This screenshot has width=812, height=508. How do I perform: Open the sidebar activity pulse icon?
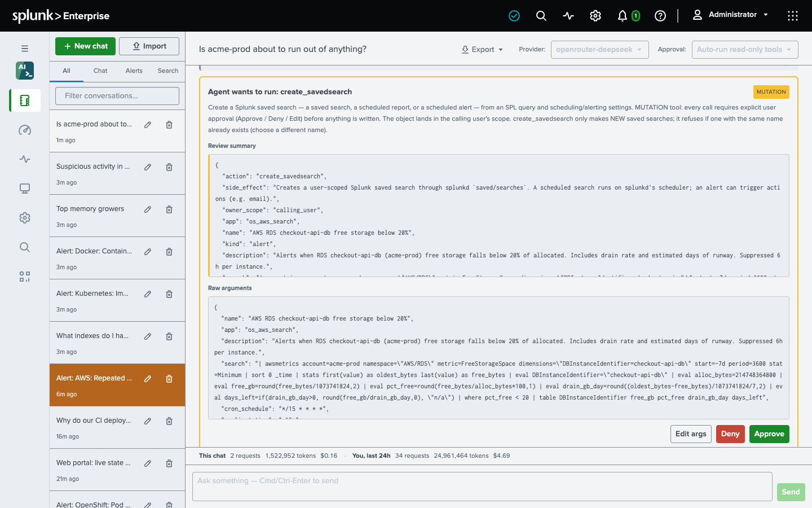tap(25, 159)
